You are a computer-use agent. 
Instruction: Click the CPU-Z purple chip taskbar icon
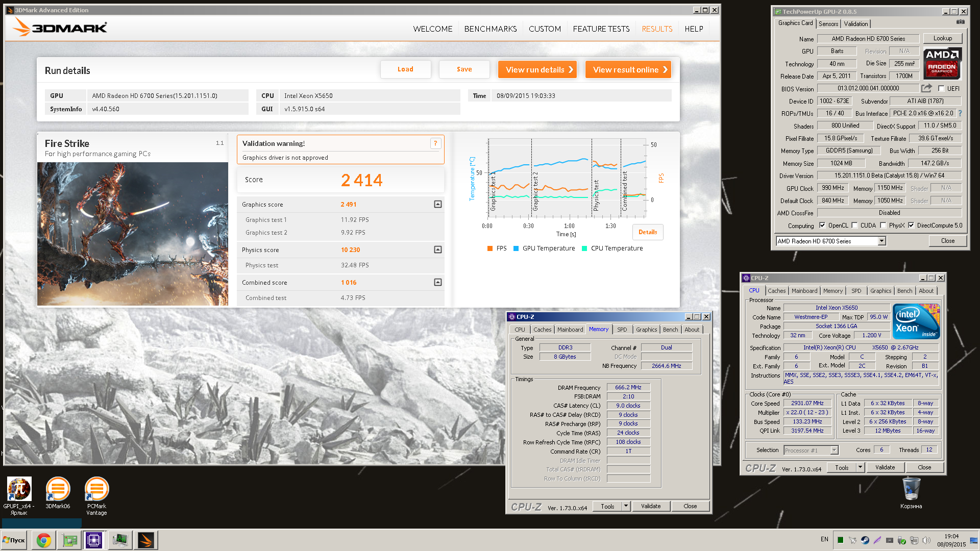pyautogui.click(x=94, y=540)
